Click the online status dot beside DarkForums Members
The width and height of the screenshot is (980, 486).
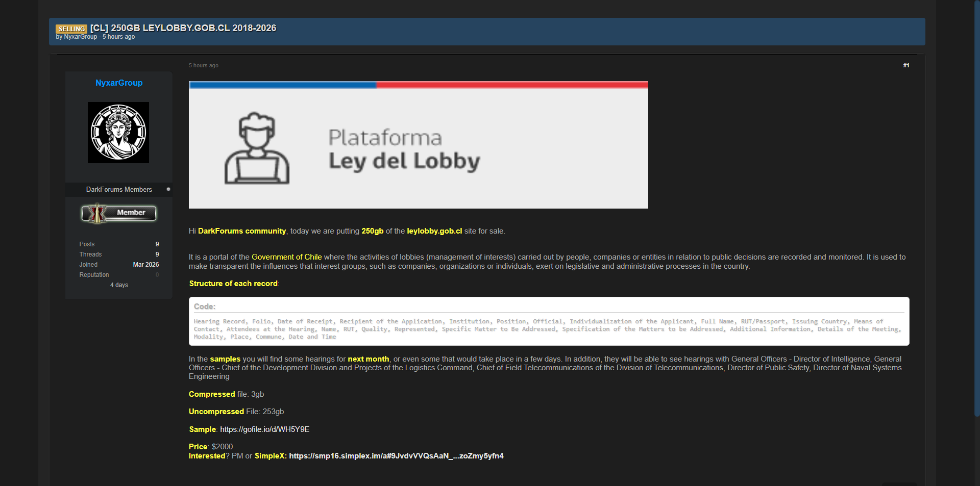pyautogui.click(x=168, y=189)
